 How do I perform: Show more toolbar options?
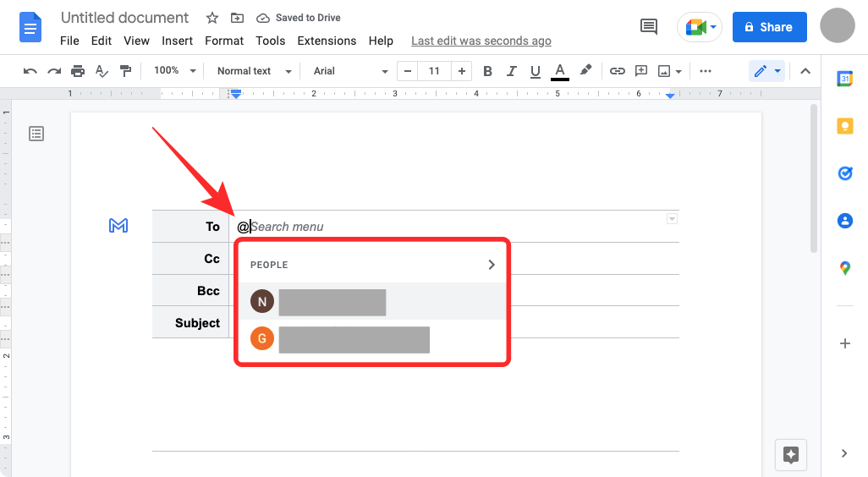coord(706,71)
